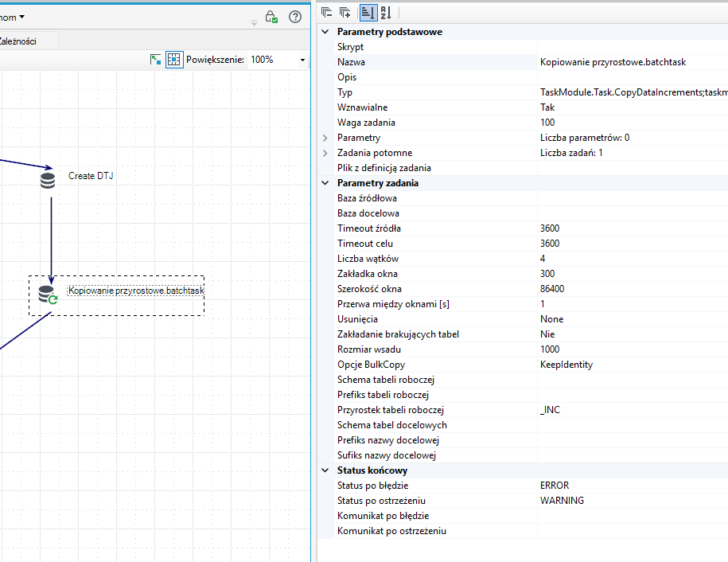Click the Opcje BulkCopy value KeepIdentity
The width and height of the screenshot is (728, 562).
point(566,365)
